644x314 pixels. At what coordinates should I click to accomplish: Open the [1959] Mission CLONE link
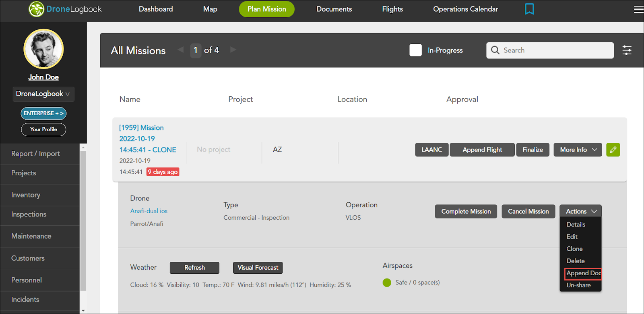(148, 139)
